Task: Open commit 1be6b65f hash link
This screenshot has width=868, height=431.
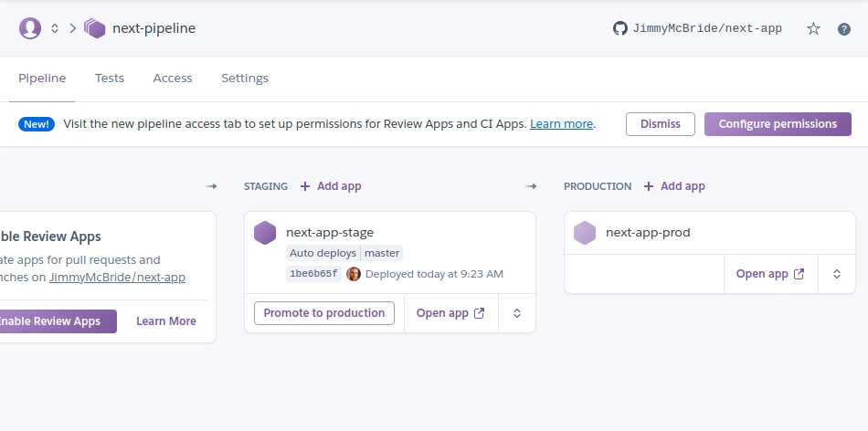Action: point(313,274)
